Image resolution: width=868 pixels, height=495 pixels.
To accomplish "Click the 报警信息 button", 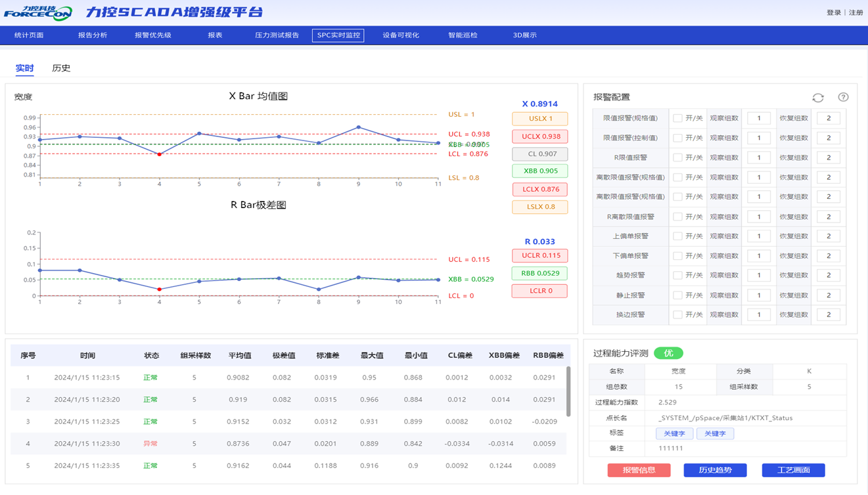I will click(x=639, y=470).
